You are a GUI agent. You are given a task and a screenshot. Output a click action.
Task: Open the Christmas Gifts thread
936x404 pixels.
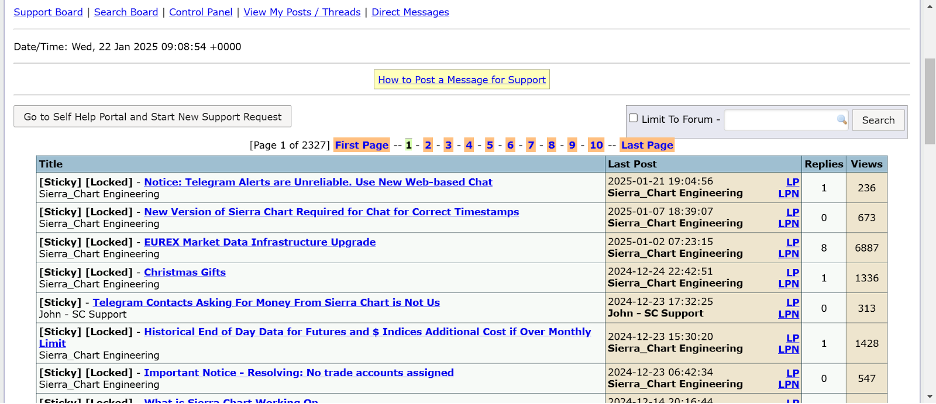[184, 272]
